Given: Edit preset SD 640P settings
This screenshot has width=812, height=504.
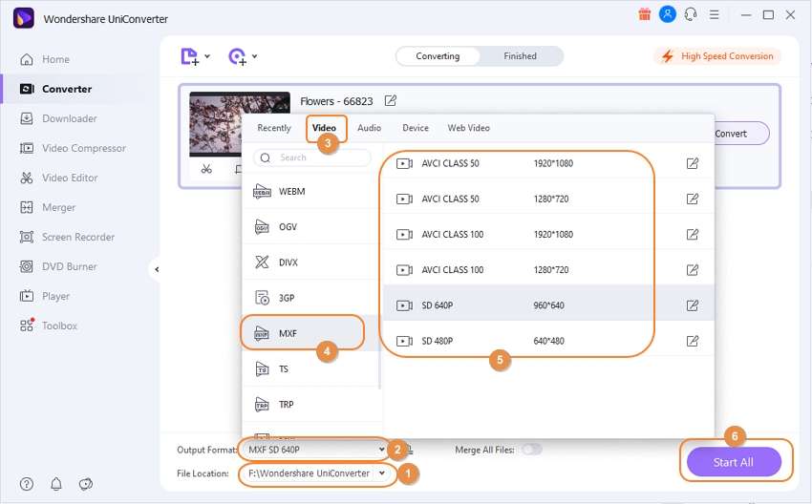Looking at the screenshot, I should pyautogui.click(x=693, y=305).
